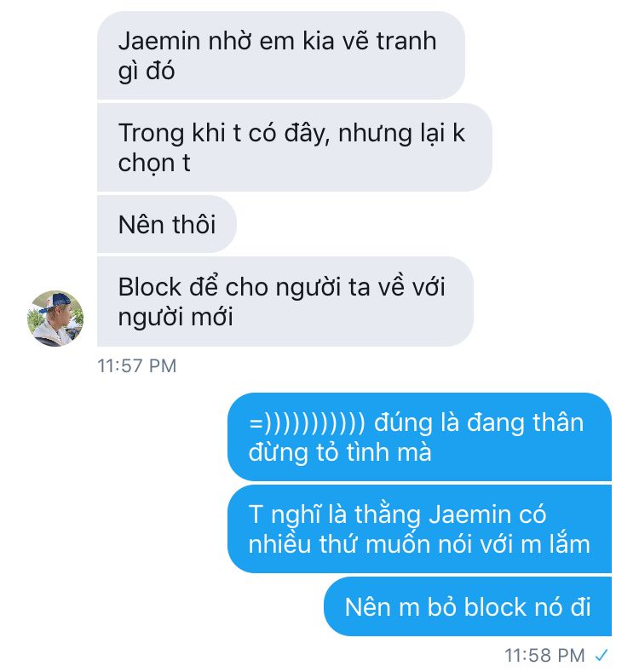Select the "Nên m bỏ block nó đi" bubble
The image size is (639, 672).
(468, 606)
